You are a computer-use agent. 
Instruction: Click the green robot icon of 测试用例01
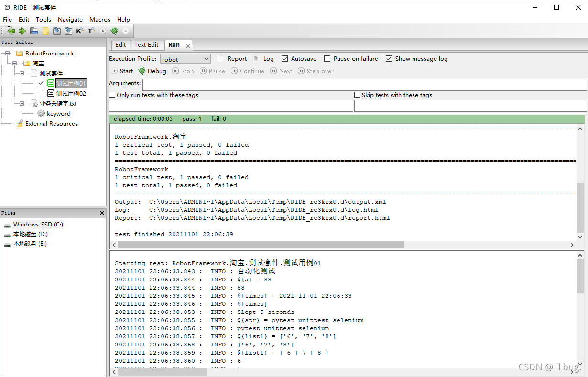point(50,83)
